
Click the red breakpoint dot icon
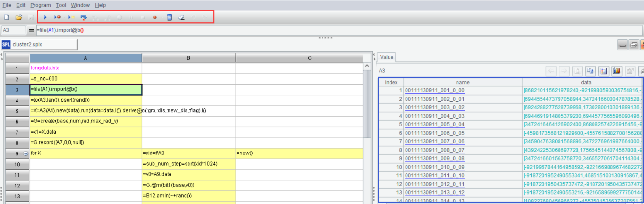coord(155,17)
